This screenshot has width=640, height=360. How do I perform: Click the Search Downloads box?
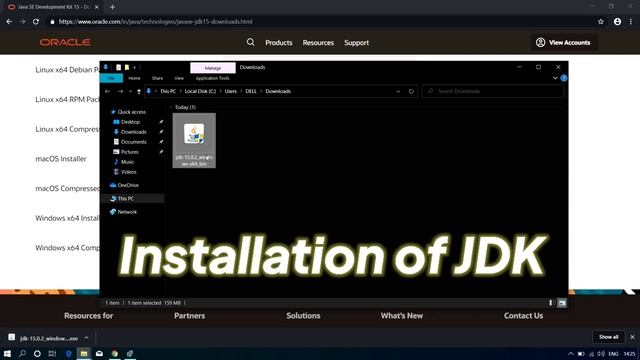click(x=493, y=91)
